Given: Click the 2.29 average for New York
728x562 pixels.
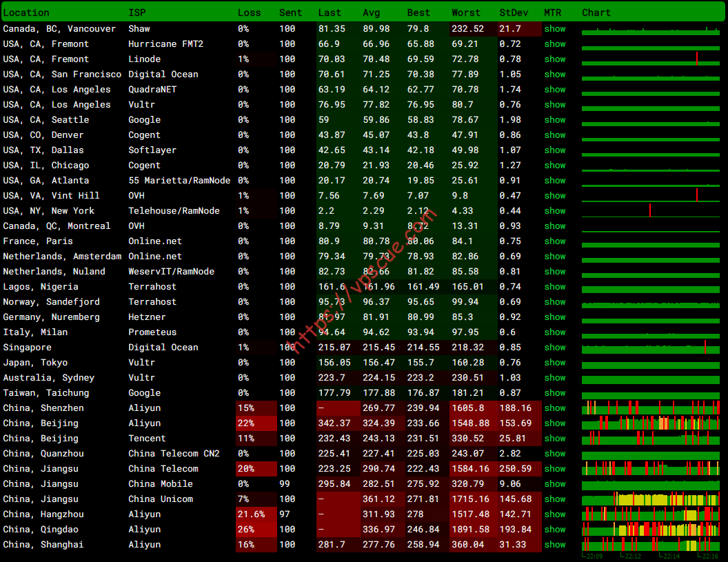Looking at the screenshot, I should coord(373,211).
